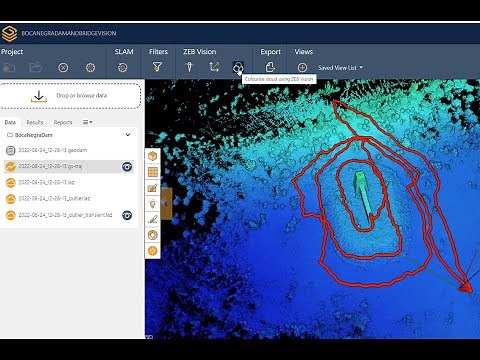Click the greyed-out new project folder icon
The width and height of the screenshot is (480, 360).
tap(9, 68)
